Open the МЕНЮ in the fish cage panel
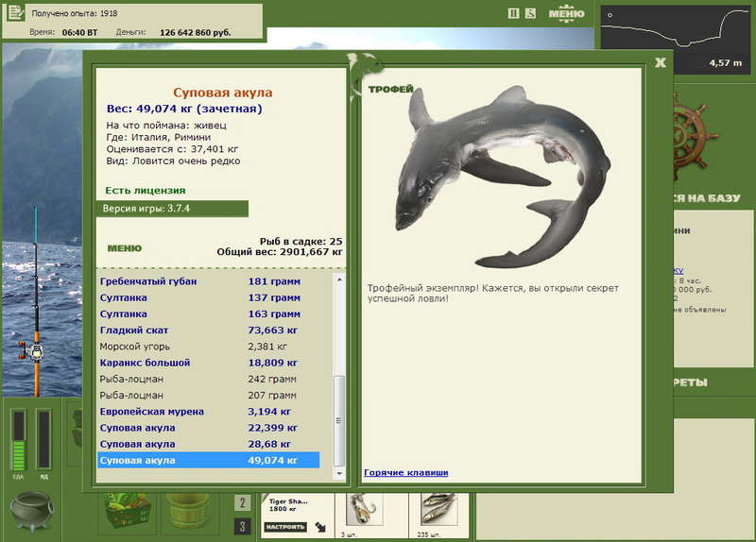756x542 pixels. point(125,248)
